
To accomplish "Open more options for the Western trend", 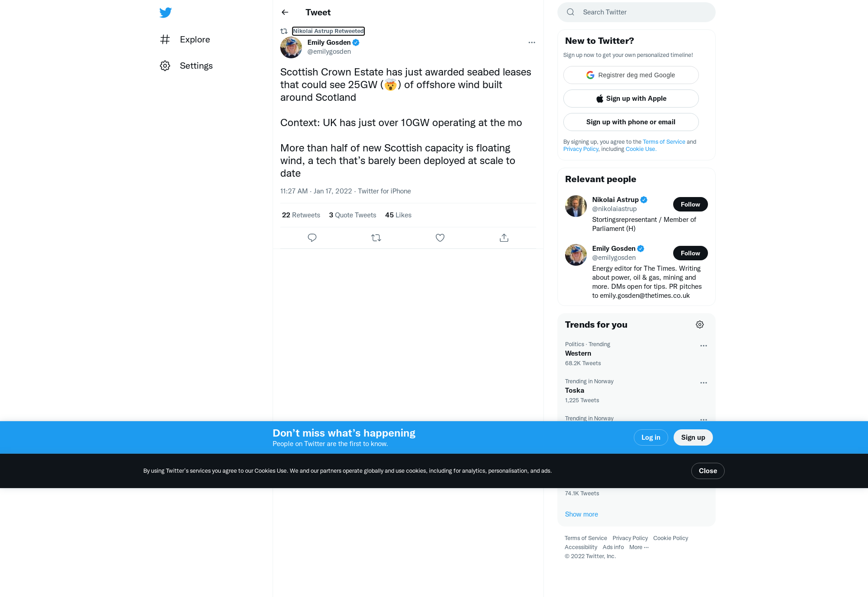I will [703, 346].
